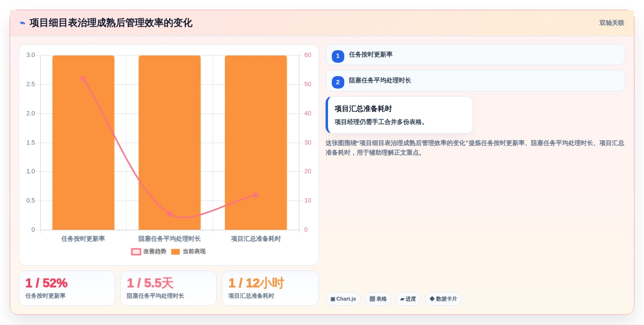This screenshot has width=644, height=325.
Task: Click x-axis label 阻塞任务平均处理时长
Action: (169, 239)
